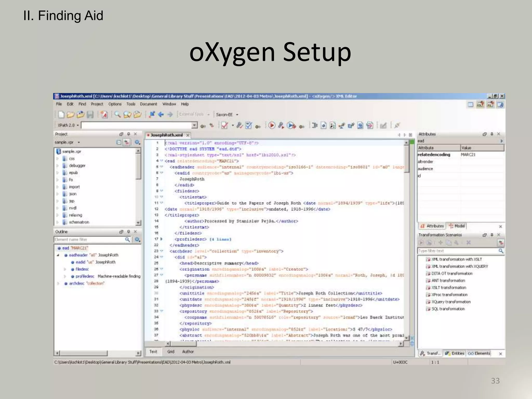Select XML transformation with XSLT scenario
Image resolution: width=532 pixels, height=399 pixels.
454,259
